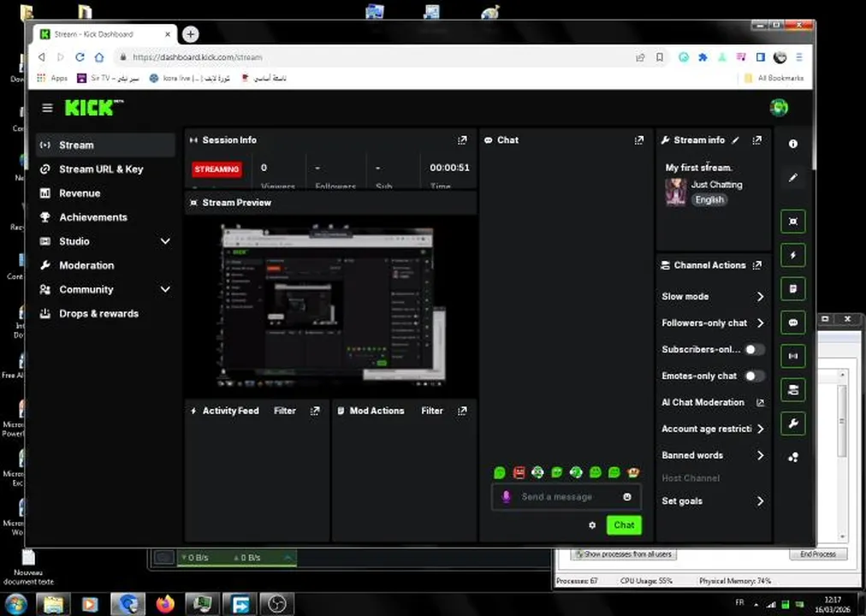The height and width of the screenshot is (616, 866).
Task: Pop out the Activity Feed panel
Action: point(315,411)
